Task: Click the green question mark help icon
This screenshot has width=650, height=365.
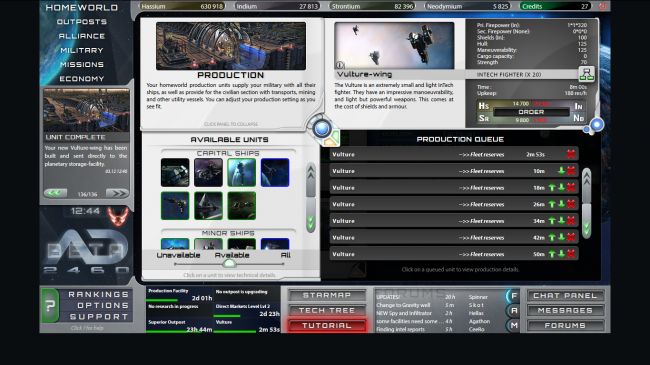Action: tap(50, 306)
